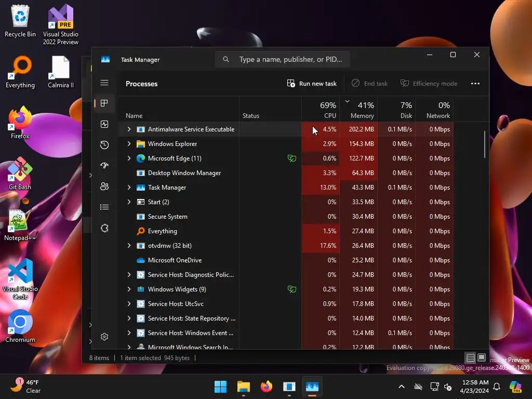
Task: Open Firefox from the taskbar
Action: [x=267, y=387]
